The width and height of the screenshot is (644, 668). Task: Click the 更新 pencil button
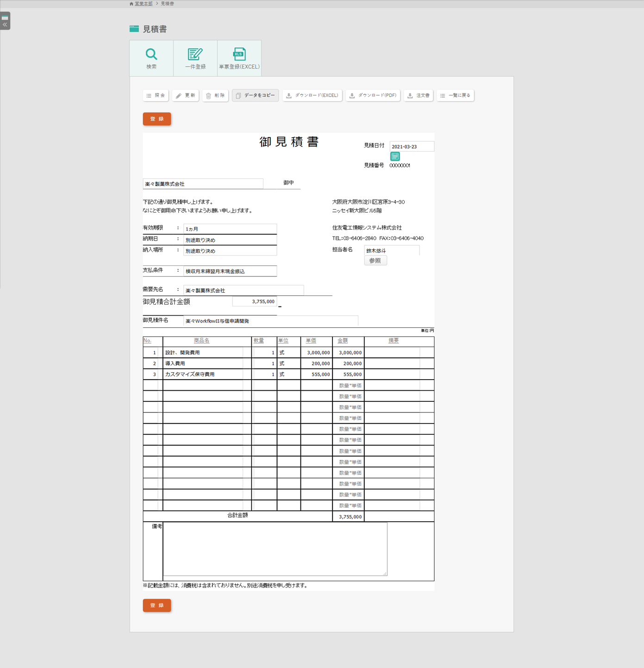pyautogui.click(x=186, y=95)
